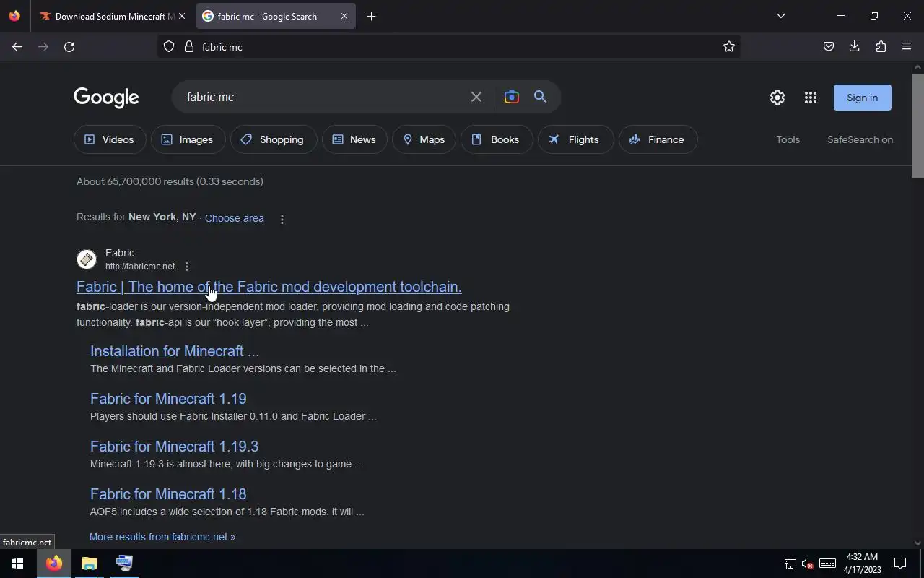The width and height of the screenshot is (924, 578).
Task: Open Google quick settings gear
Action: tap(777, 98)
